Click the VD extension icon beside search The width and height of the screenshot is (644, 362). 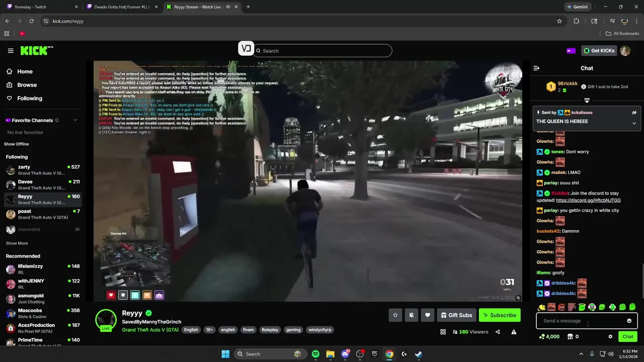(246, 48)
